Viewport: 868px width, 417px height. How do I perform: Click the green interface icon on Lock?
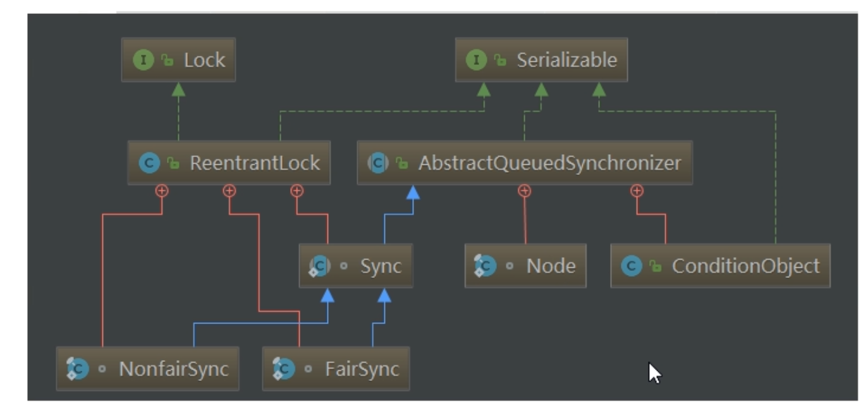144,60
